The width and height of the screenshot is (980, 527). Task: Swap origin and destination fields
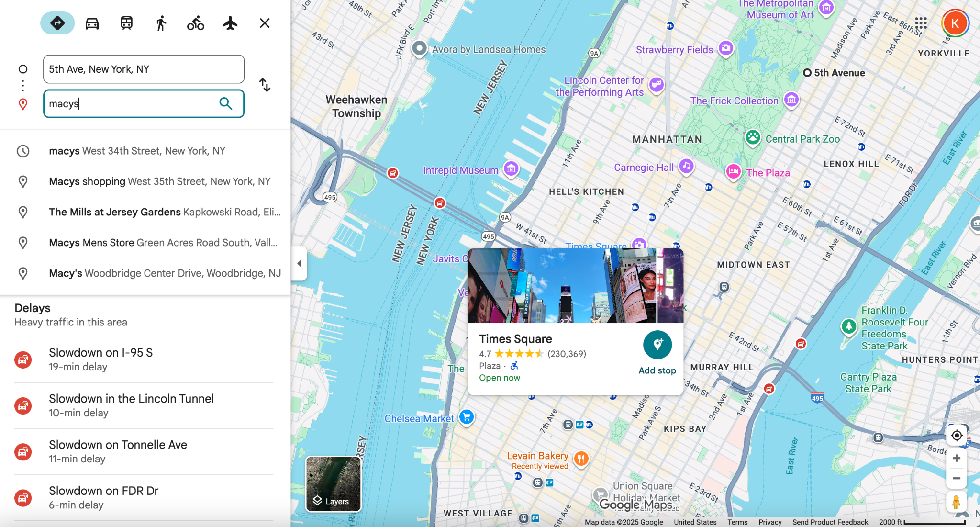265,85
